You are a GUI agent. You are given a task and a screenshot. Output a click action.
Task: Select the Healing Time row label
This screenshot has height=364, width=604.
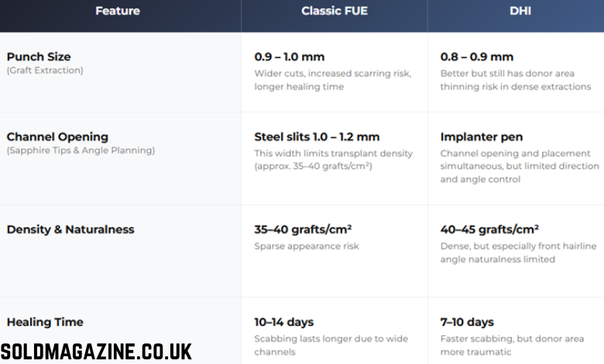click(x=45, y=322)
